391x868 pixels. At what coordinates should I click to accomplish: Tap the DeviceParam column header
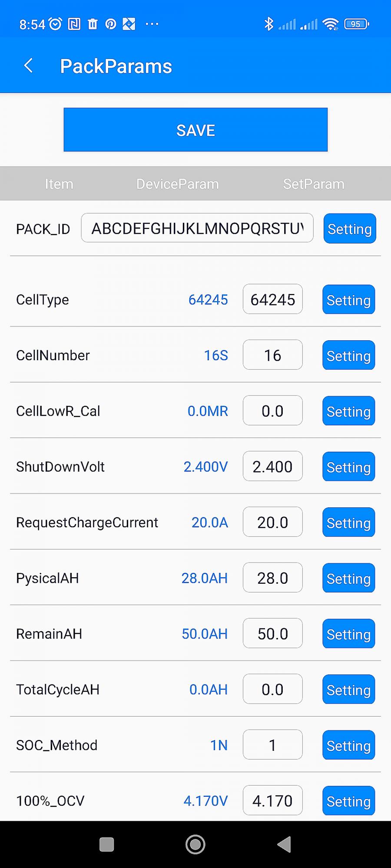[x=177, y=184]
